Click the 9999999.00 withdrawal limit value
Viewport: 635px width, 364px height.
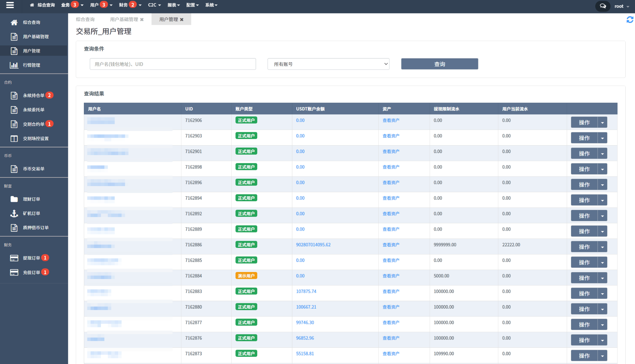tap(445, 245)
